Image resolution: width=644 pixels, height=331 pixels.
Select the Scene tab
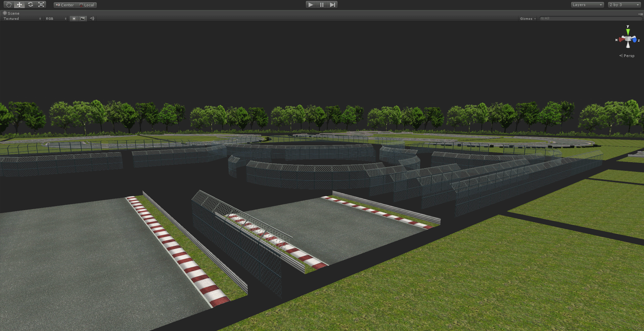coord(12,13)
